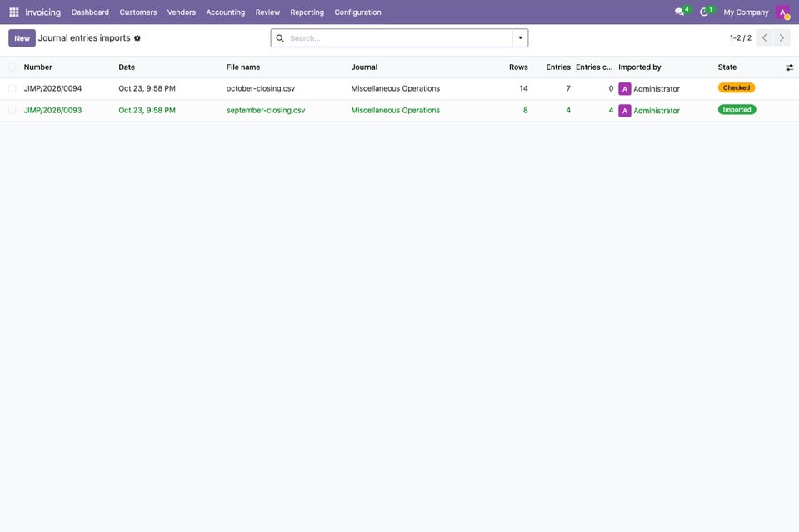
Task: Sort by the Imported by column header
Action: tap(640, 67)
